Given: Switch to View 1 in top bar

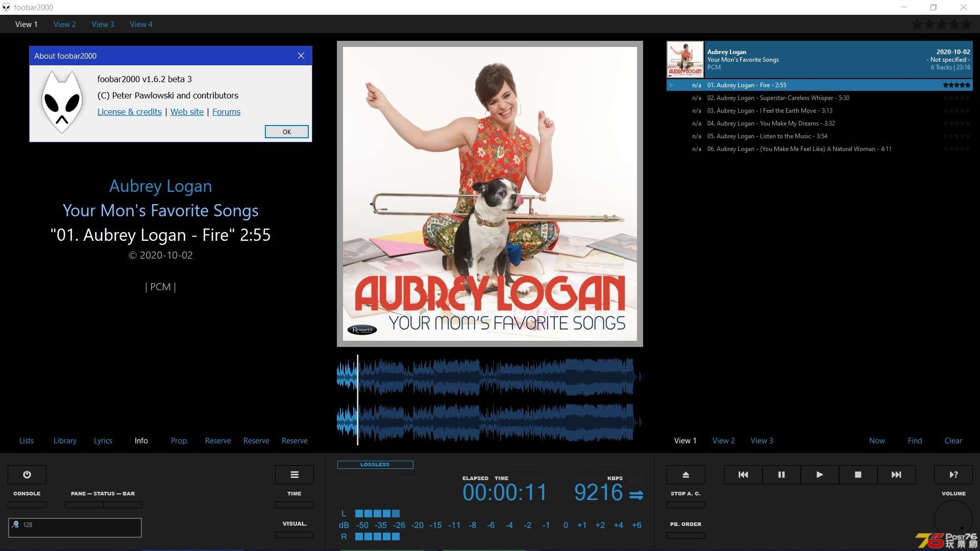Looking at the screenshot, I should click(x=26, y=24).
